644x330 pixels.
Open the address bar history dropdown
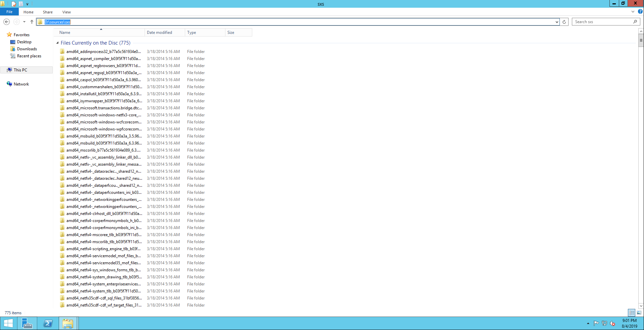pyautogui.click(x=557, y=22)
